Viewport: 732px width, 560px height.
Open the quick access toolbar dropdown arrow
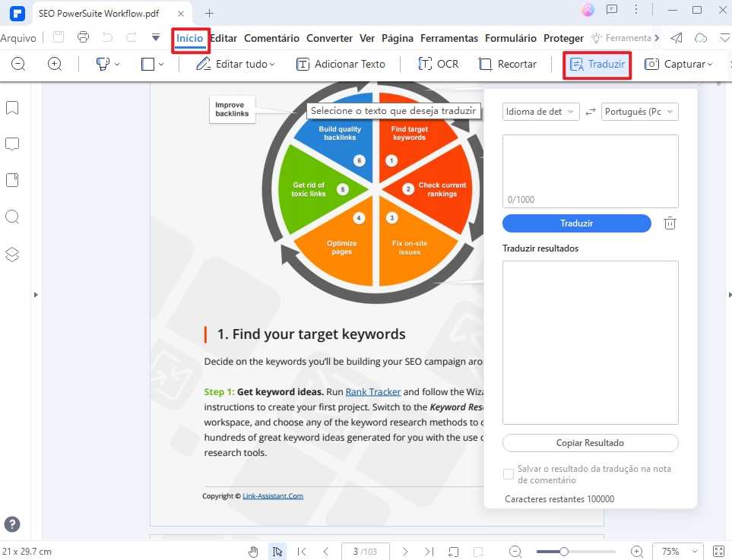pos(156,37)
